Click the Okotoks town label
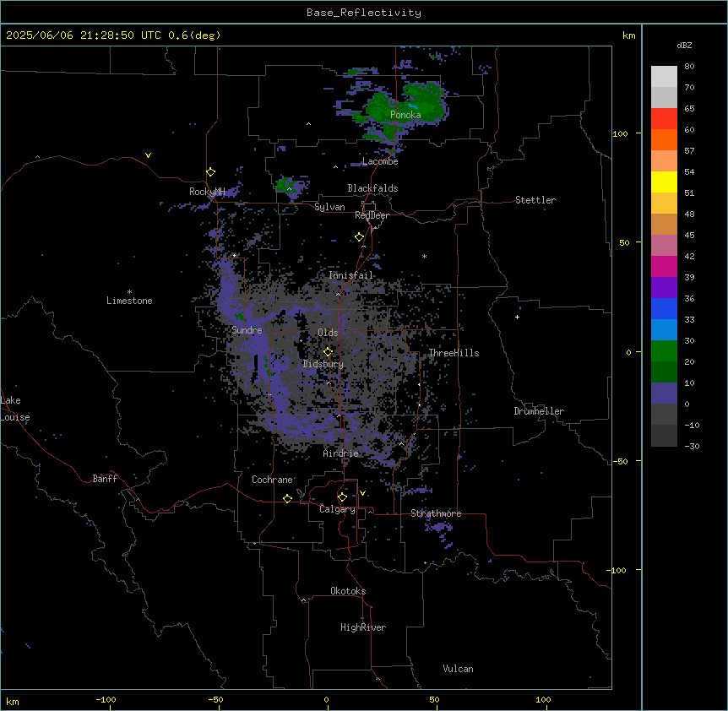Image resolution: width=728 pixels, height=711 pixels. click(348, 591)
